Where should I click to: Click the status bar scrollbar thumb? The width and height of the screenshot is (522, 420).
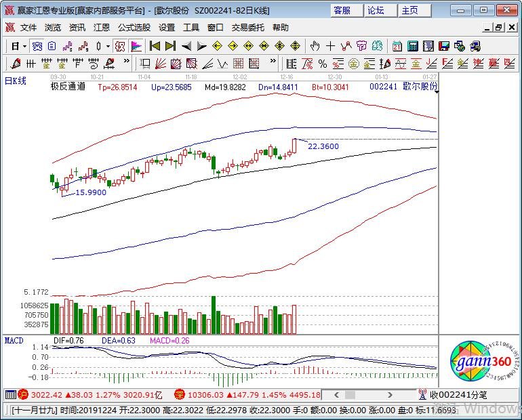(x=350, y=395)
